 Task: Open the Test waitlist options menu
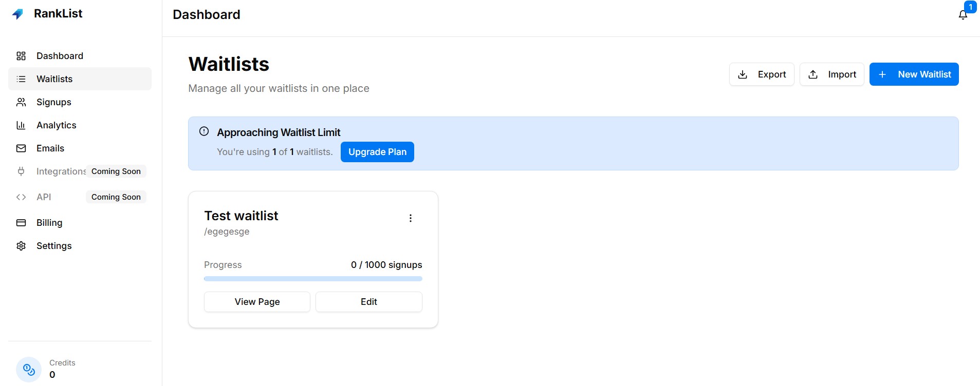coord(410,218)
